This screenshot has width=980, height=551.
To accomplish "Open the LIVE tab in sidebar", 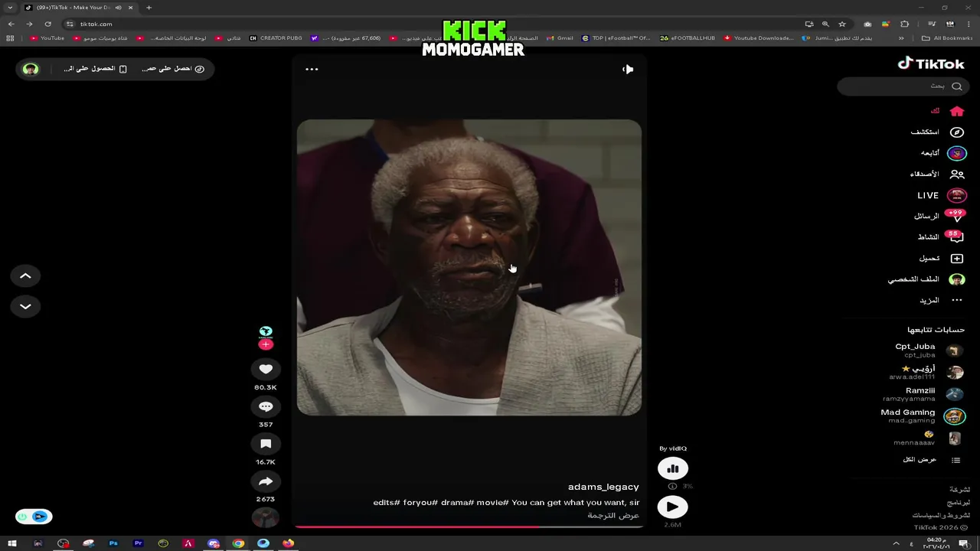I will coord(942,195).
